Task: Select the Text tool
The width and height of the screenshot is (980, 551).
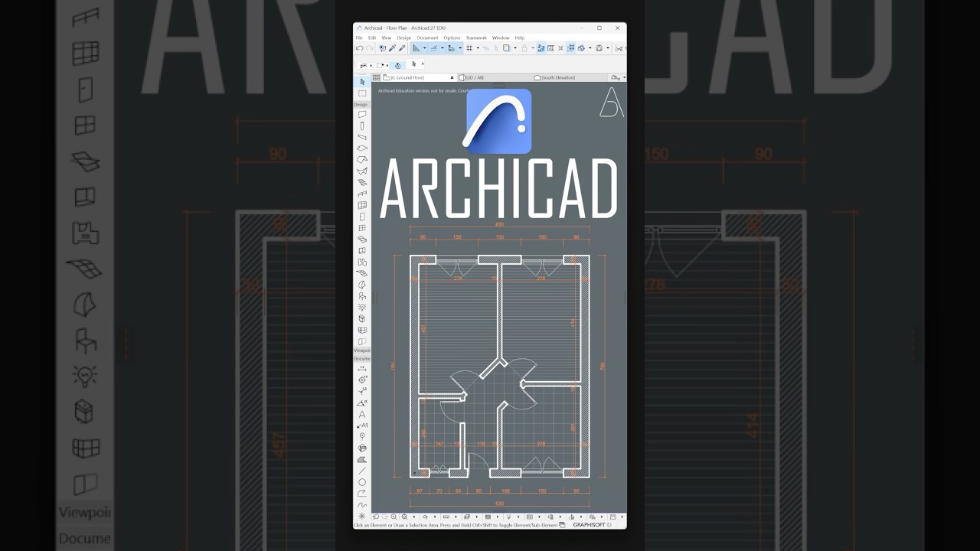Action: pyautogui.click(x=362, y=414)
